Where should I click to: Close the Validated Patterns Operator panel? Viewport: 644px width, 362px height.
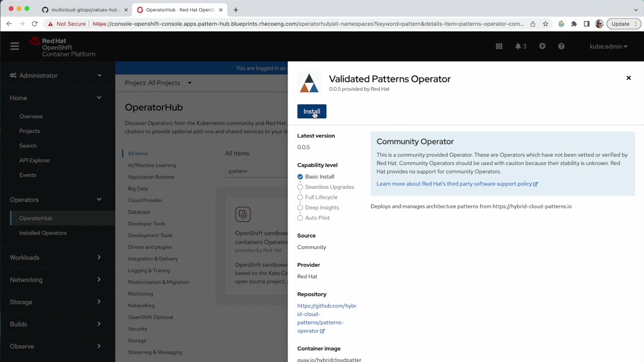coord(628,78)
